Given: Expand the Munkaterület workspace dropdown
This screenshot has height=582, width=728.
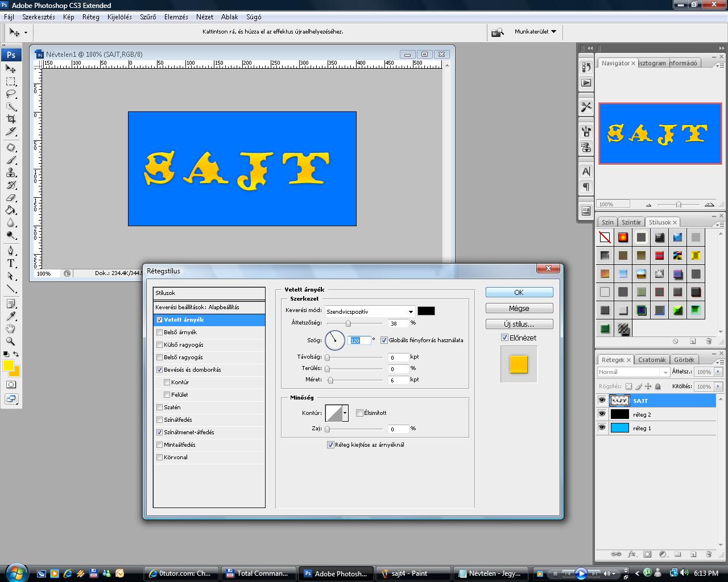Looking at the screenshot, I should pyautogui.click(x=535, y=32).
